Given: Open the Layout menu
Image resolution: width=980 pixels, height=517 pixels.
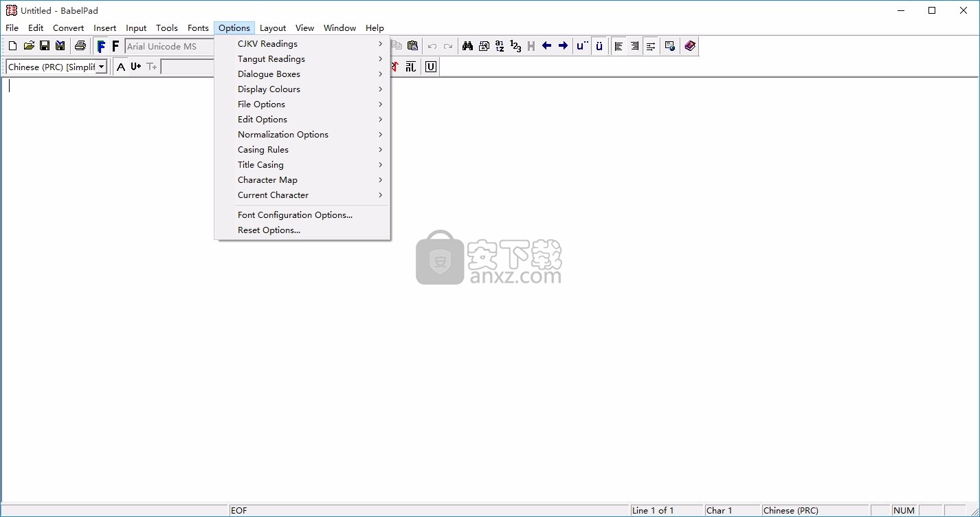Looking at the screenshot, I should 273,28.
